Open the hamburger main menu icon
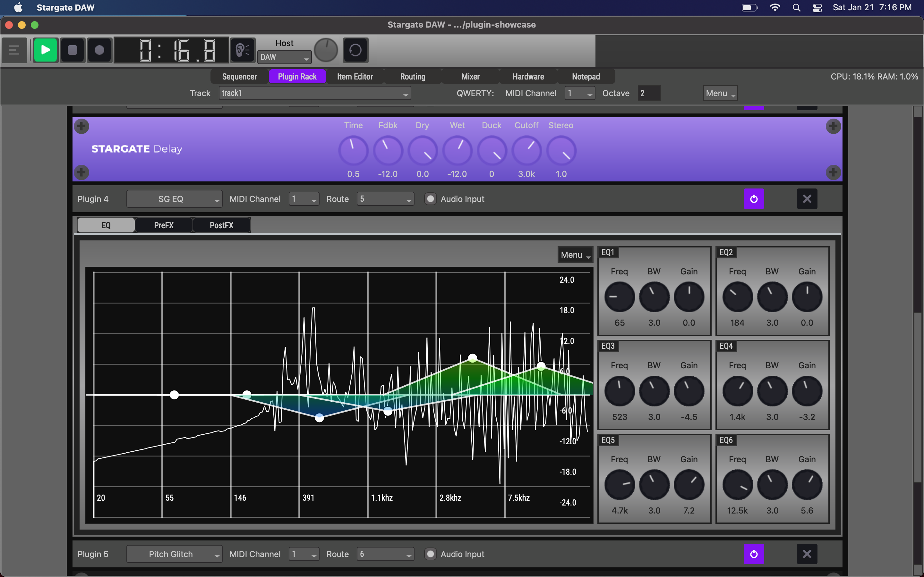 [14, 50]
